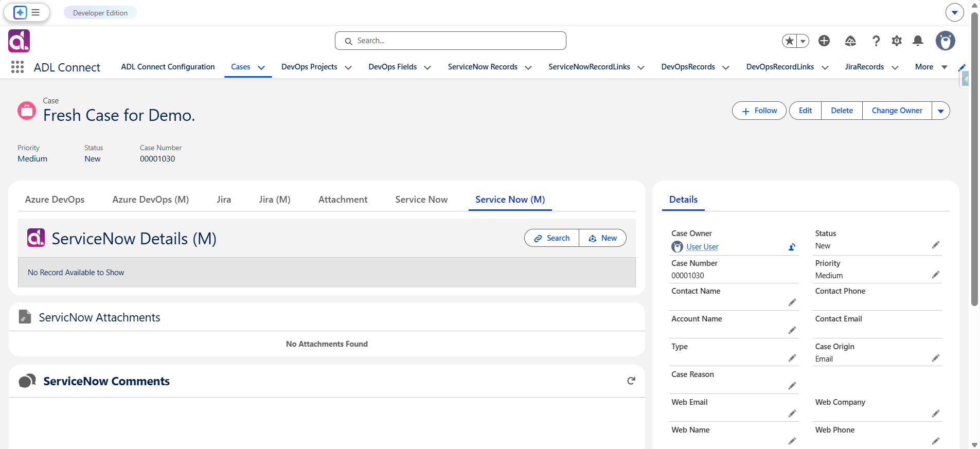Click the favorites star icon
980x449 pixels.
(x=790, y=41)
